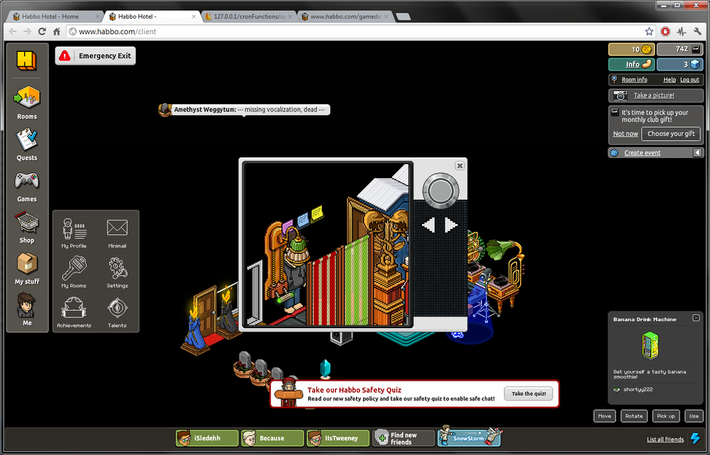The height and width of the screenshot is (455, 710).
Task: Open the Rooms navigator icon
Action: coord(27,97)
